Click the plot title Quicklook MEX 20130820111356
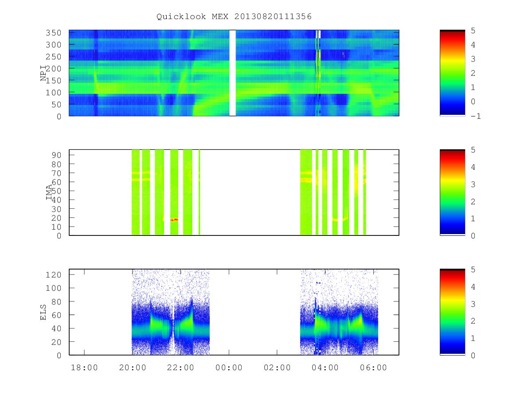The width and height of the screenshot is (532, 399). point(234,16)
